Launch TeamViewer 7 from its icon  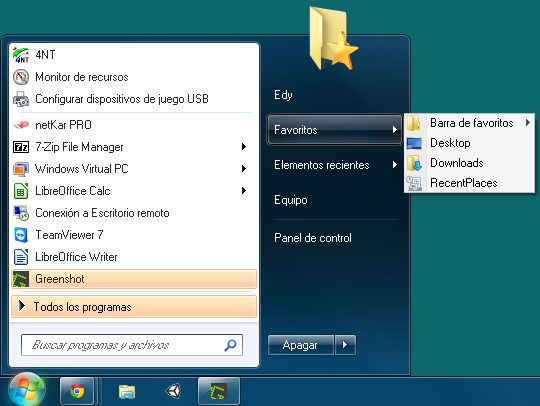pyautogui.click(x=21, y=235)
